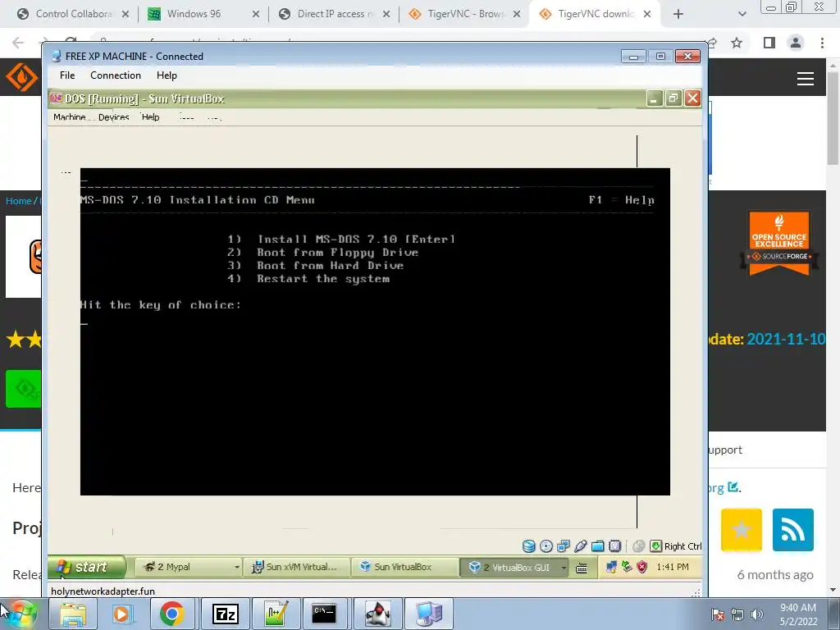Open Devices menu in VirtualBox window
Screen dimensions: 840x630
click(113, 117)
